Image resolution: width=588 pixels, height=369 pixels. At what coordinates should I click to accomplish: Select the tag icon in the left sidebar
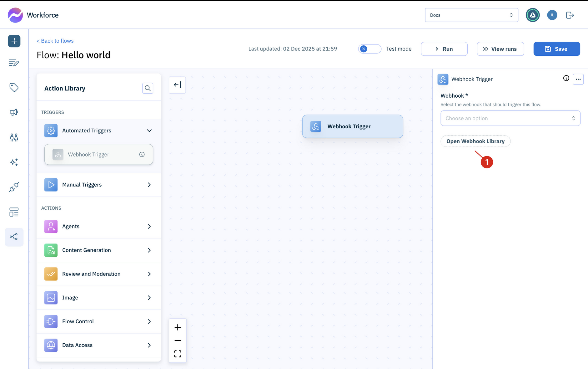click(14, 88)
